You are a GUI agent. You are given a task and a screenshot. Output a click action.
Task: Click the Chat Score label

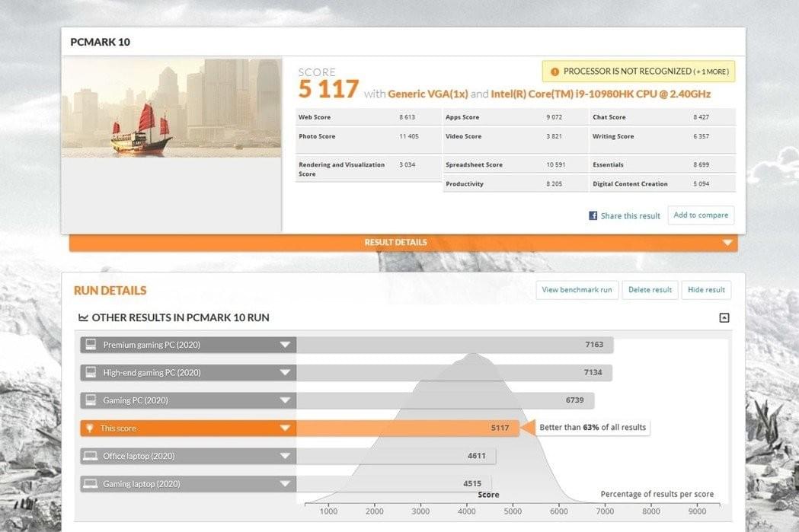point(609,117)
